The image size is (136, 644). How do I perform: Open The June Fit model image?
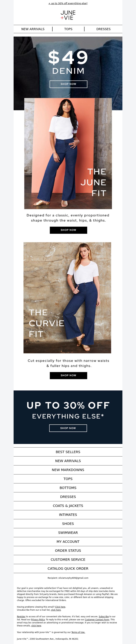68,154
